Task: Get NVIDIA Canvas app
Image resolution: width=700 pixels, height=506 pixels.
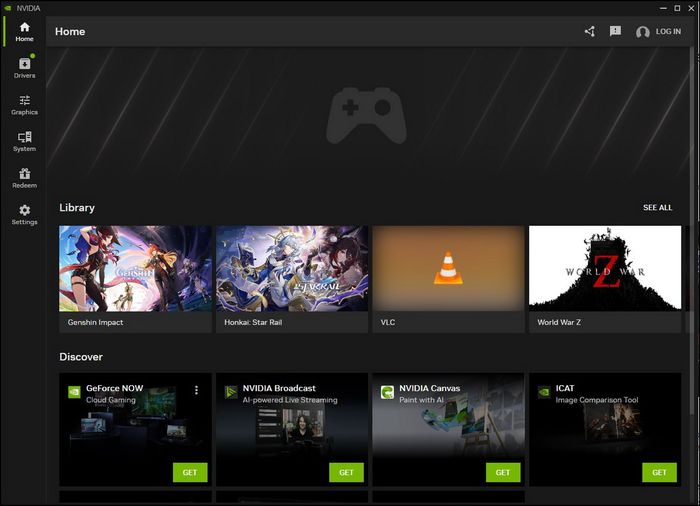Action: click(503, 473)
